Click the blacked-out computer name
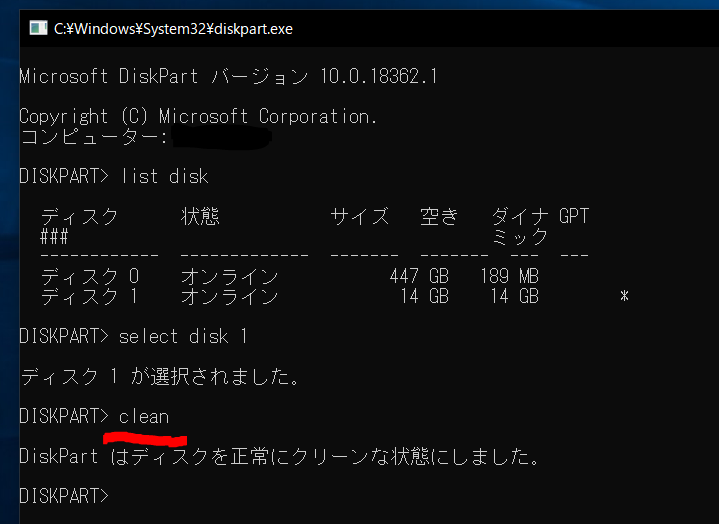The width and height of the screenshot is (719, 524). [x=220, y=137]
